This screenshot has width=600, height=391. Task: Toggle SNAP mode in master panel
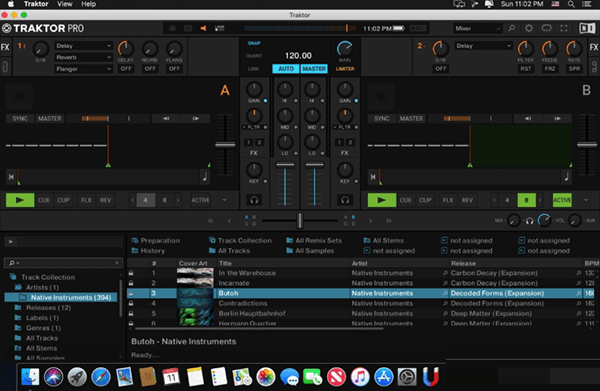254,43
